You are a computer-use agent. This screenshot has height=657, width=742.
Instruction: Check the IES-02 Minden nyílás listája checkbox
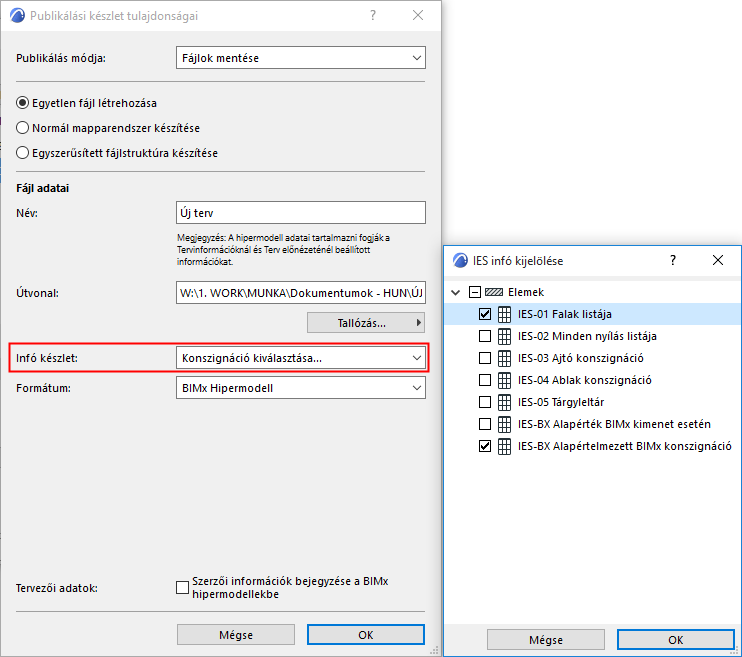pos(485,336)
